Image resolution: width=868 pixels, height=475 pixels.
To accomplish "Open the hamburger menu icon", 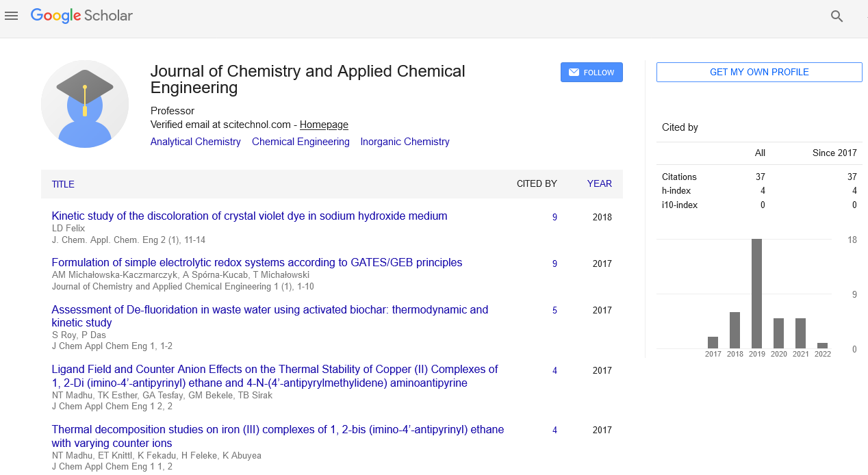I will (x=11, y=16).
